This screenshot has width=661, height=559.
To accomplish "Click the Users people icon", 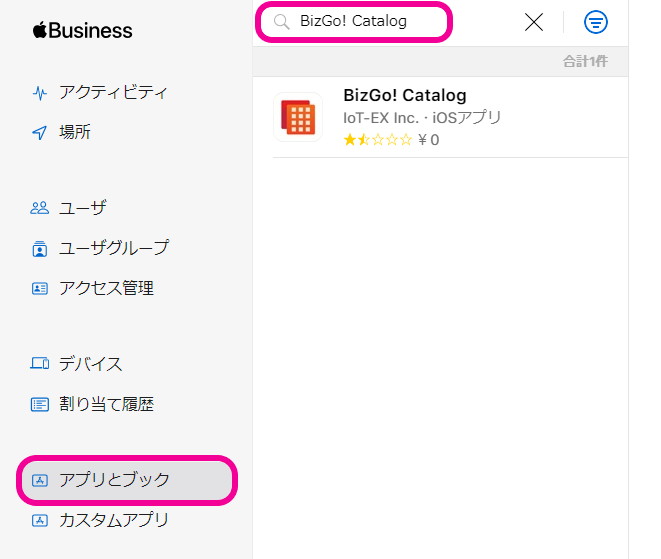I will 40,208.
